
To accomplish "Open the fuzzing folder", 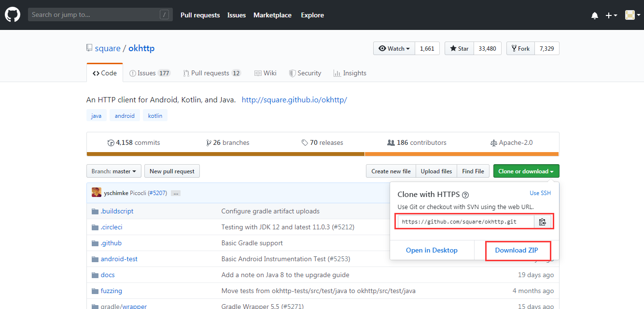I will tap(112, 291).
